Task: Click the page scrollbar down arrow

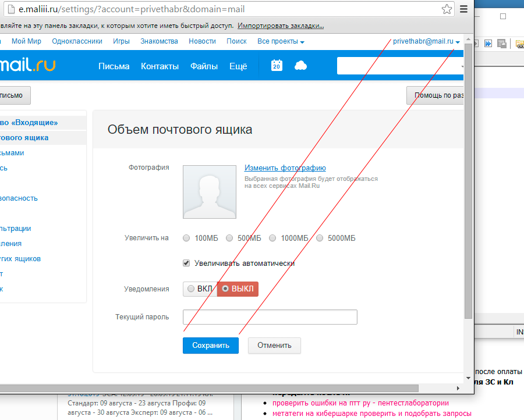Action: (x=469, y=378)
